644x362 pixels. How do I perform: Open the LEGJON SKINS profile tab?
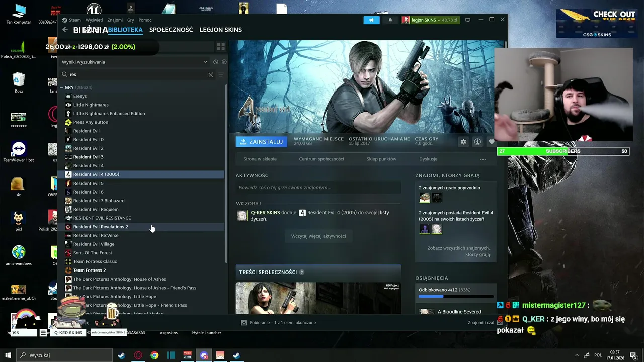coord(221,30)
